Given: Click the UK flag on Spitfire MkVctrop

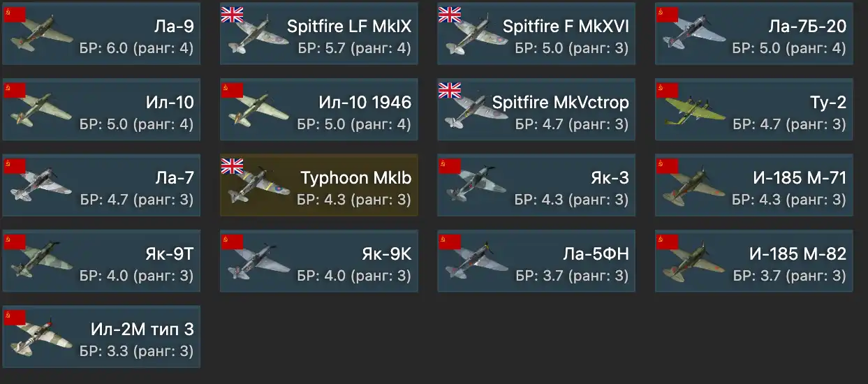Looking at the screenshot, I should (450, 91).
